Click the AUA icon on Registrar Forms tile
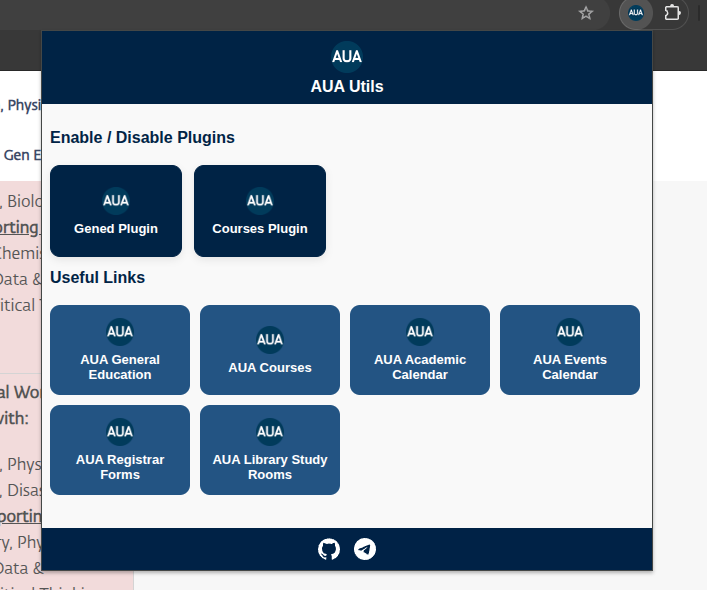Screen dimensions: 707x590 (120, 432)
